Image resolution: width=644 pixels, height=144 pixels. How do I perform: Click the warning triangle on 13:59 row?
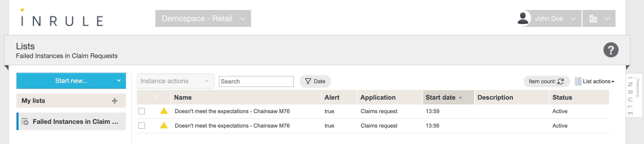coord(164,111)
